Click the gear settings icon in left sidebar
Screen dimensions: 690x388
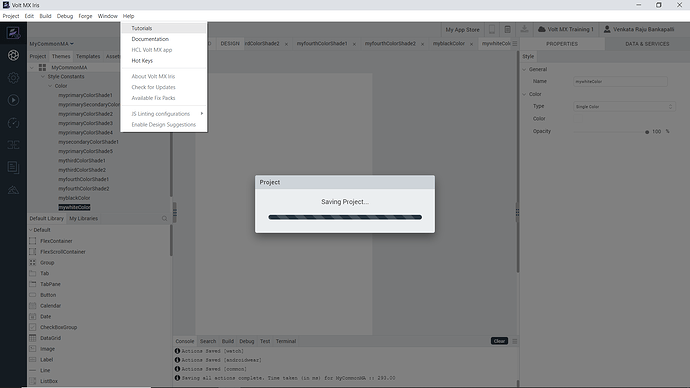pyautogui.click(x=13, y=78)
